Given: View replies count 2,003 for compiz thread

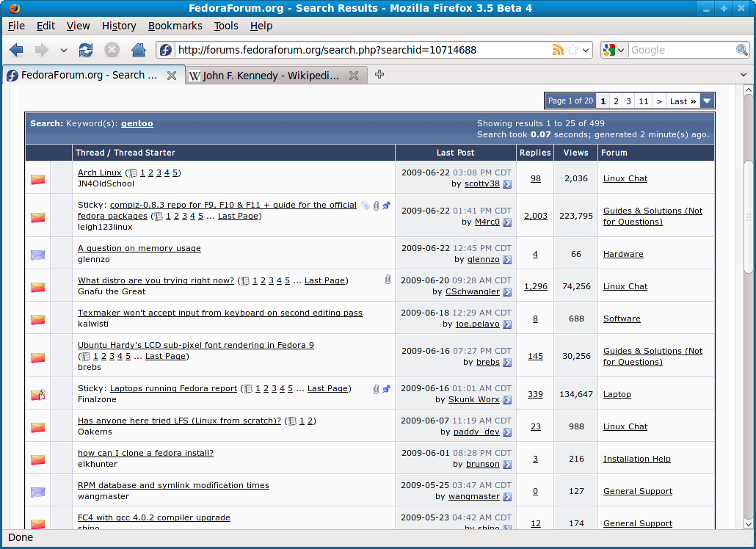Looking at the screenshot, I should pyautogui.click(x=536, y=216).
